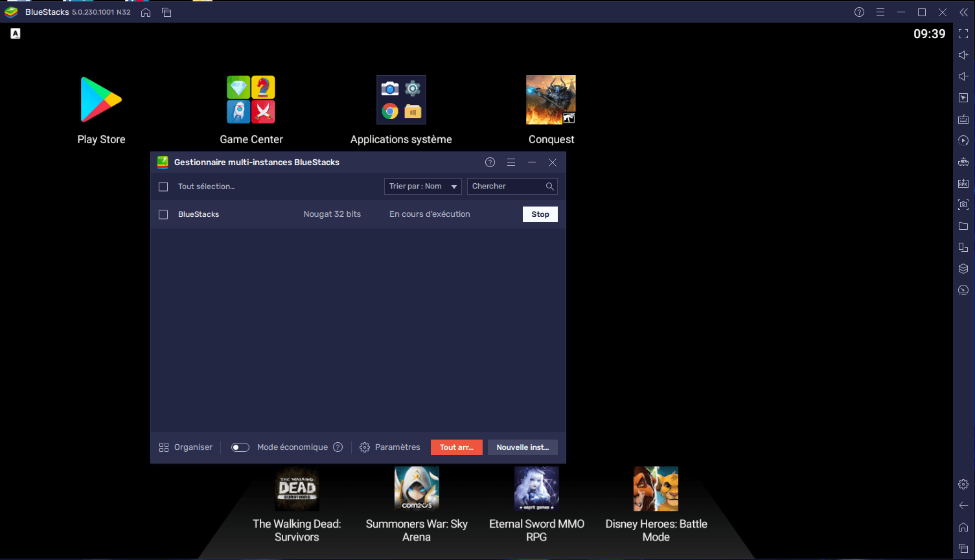Toggle the Mode économique switch
Screen dimensions: 975x560
pos(240,447)
